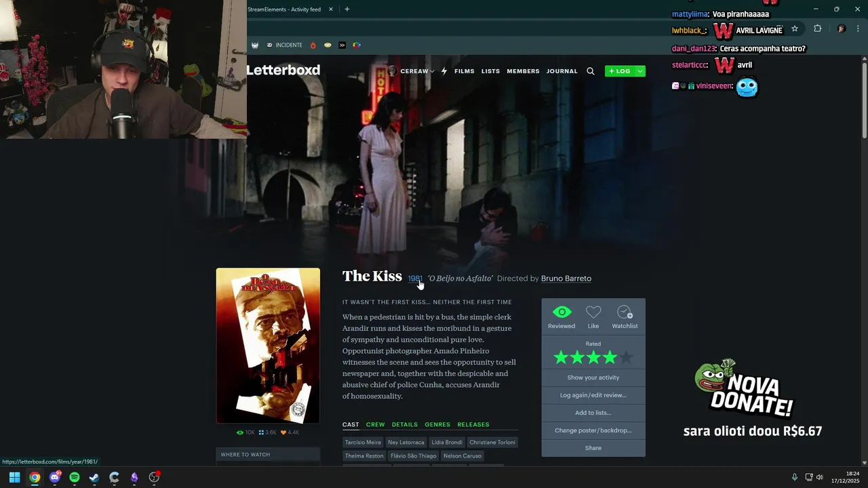Open the JOURNAL section
868x488 pixels.
pos(562,71)
